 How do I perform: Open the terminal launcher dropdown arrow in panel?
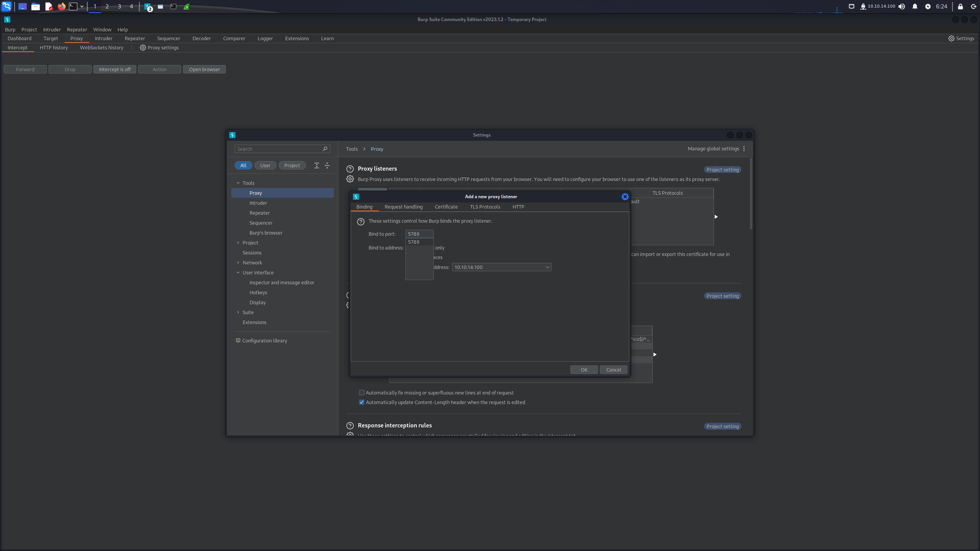coord(82,6)
